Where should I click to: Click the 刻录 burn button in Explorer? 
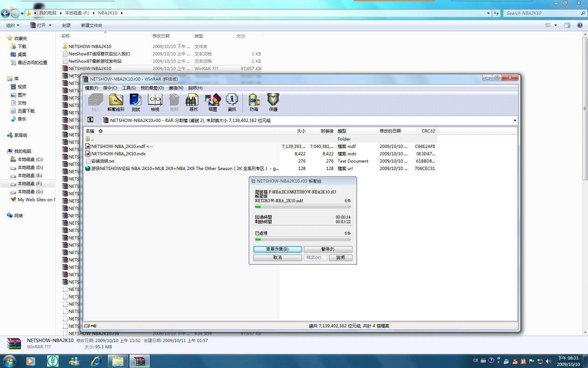click(67, 25)
